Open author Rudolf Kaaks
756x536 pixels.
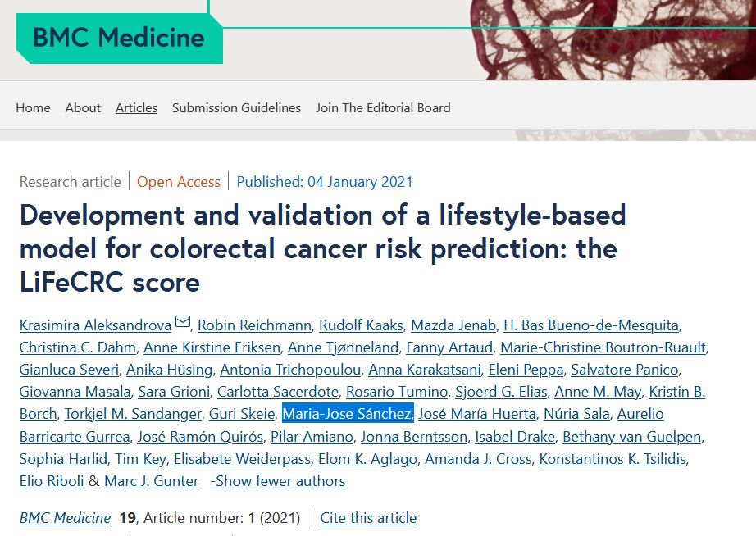point(360,325)
